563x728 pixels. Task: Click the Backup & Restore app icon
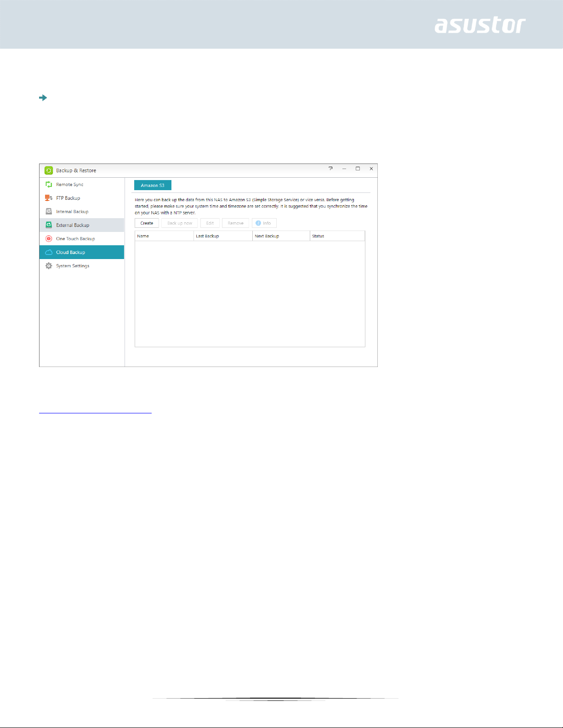[x=49, y=170]
